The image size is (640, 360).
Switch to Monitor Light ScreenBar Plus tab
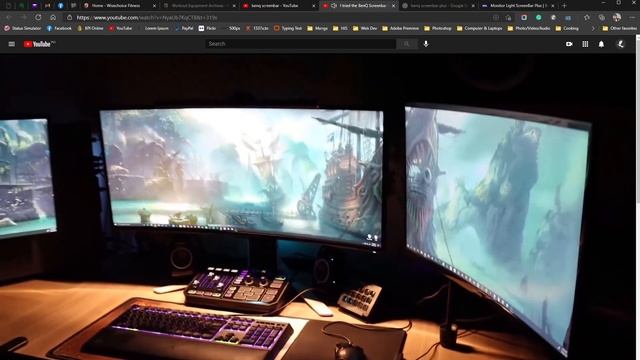pyautogui.click(x=518, y=6)
